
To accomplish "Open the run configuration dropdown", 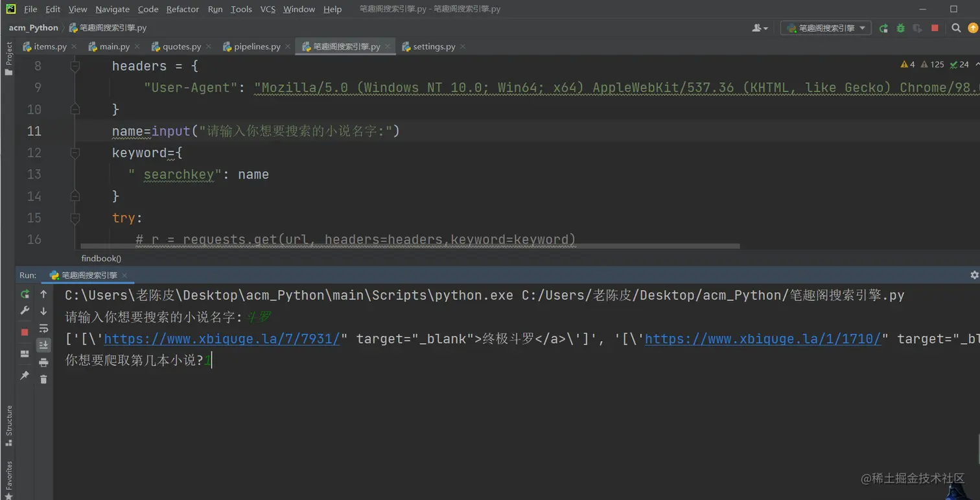I will [826, 28].
